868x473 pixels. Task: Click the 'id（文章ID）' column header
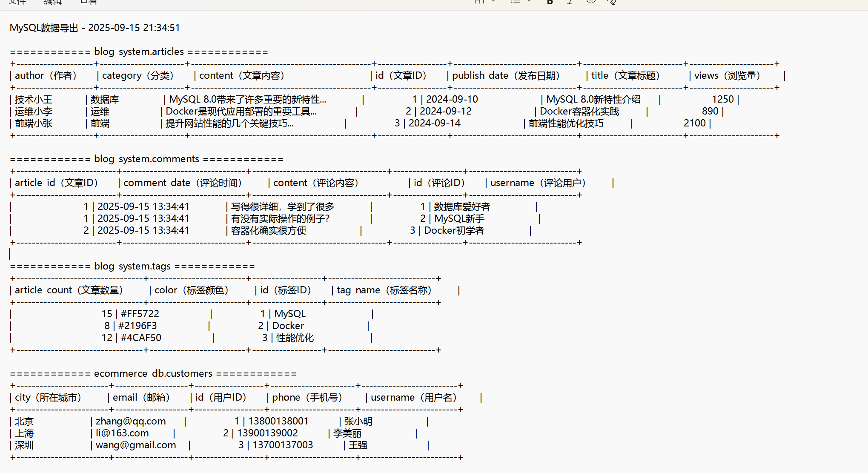click(x=401, y=75)
